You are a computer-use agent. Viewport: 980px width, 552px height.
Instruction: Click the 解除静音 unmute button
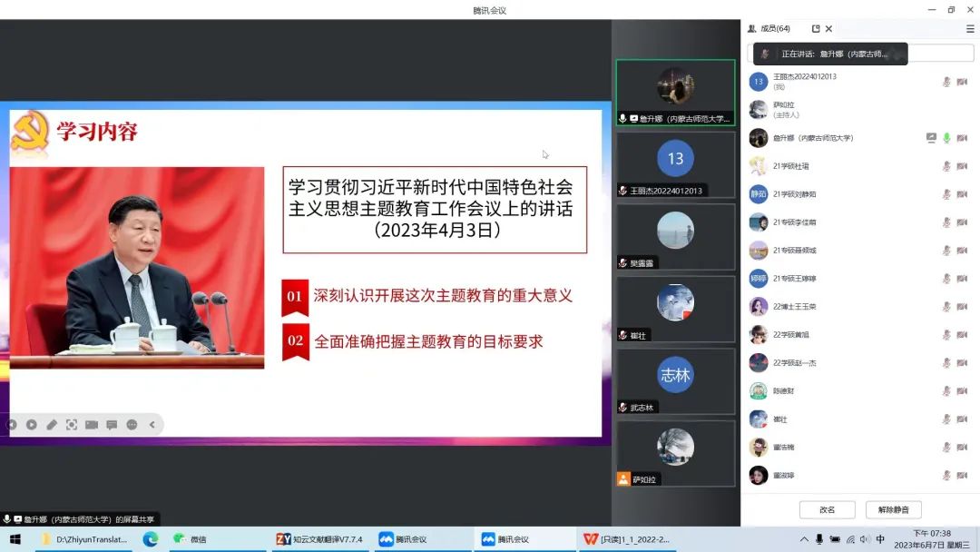(893, 509)
